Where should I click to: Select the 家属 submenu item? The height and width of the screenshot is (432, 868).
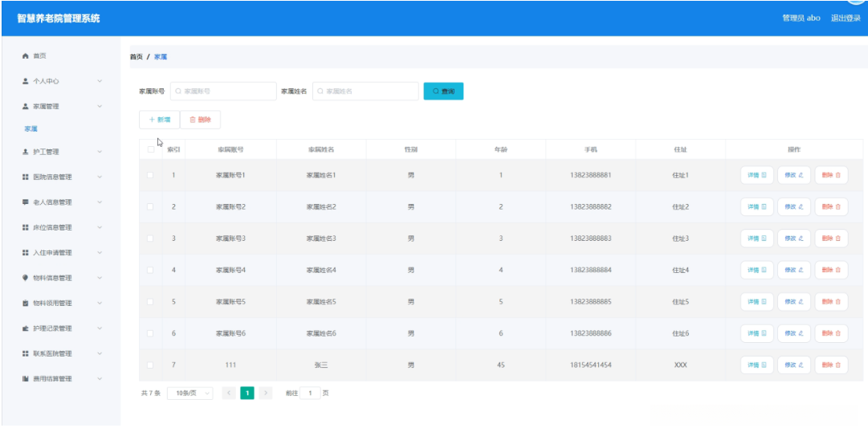[31, 129]
